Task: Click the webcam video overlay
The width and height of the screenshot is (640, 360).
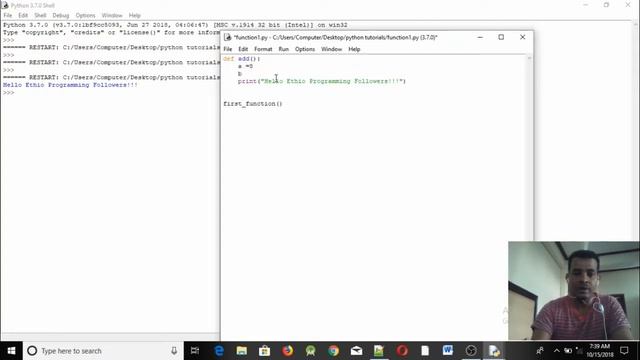Action: pos(574,290)
